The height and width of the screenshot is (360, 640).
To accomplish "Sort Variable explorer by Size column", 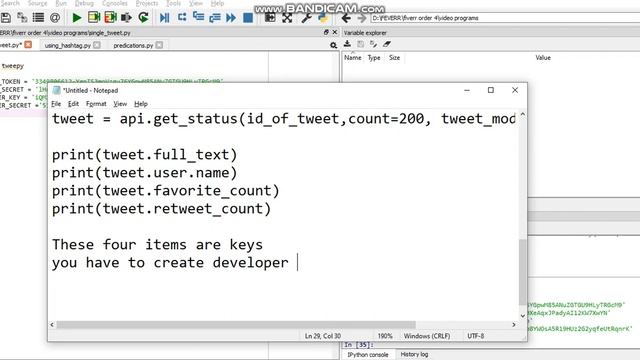I will tap(394, 58).
